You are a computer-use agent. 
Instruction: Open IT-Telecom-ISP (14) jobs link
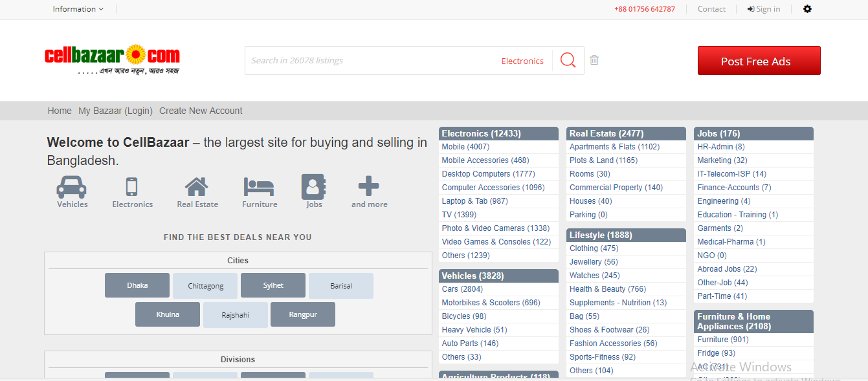click(x=731, y=174)
